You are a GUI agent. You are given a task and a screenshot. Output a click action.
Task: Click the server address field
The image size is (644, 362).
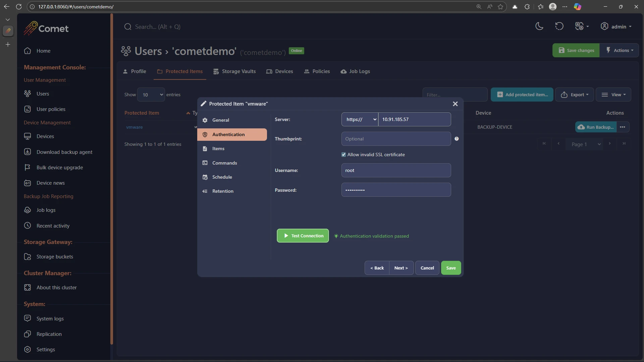(415, 119)
